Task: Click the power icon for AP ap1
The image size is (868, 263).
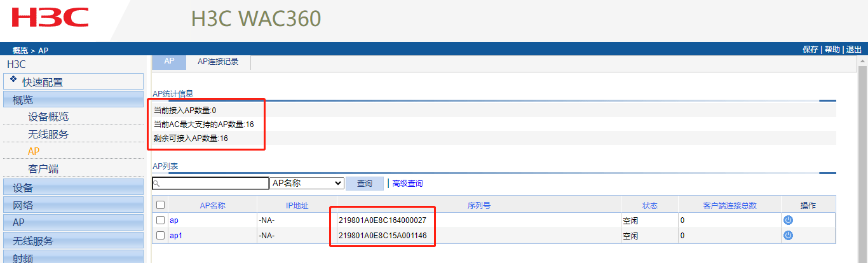Action: click(x=788, y=235)
